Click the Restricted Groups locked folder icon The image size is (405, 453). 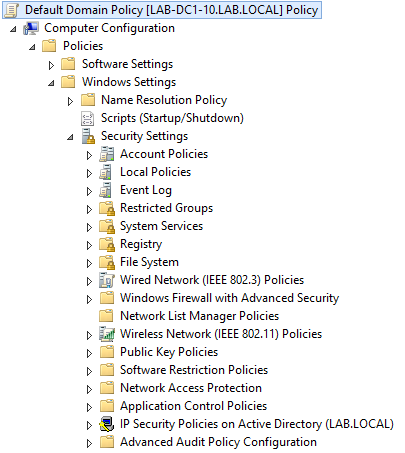click(x=107, y=208)
